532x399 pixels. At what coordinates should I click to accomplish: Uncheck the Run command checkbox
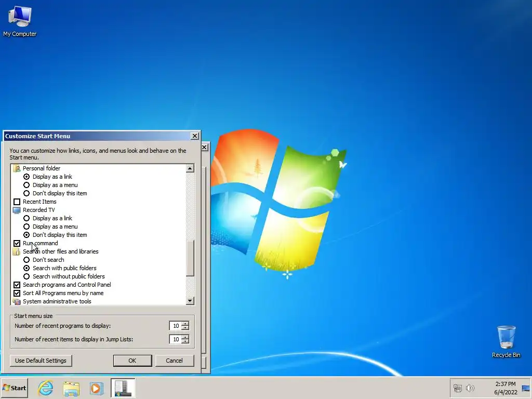click(17, 243)
